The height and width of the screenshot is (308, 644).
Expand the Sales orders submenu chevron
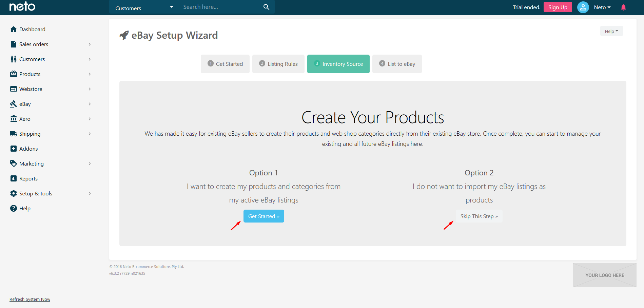pyautogui.click(x=90, y=44)
